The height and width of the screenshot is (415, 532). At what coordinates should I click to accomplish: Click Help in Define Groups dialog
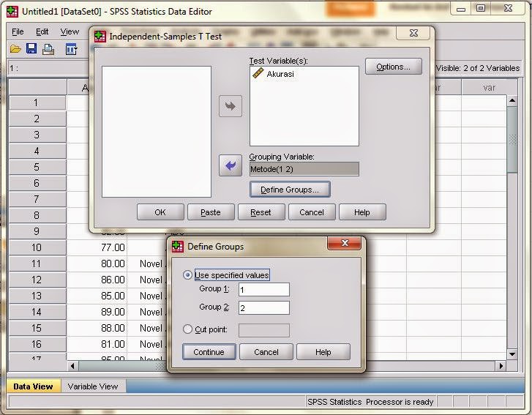point(323,352)
